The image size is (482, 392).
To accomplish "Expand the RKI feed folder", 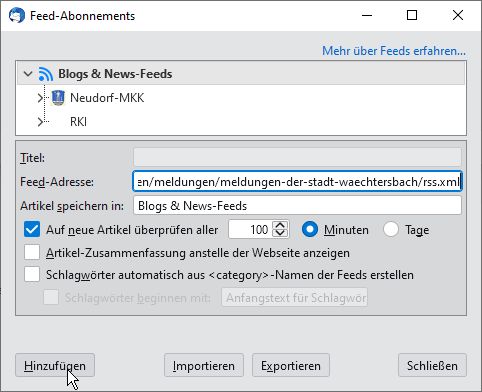I will point(40,122).
